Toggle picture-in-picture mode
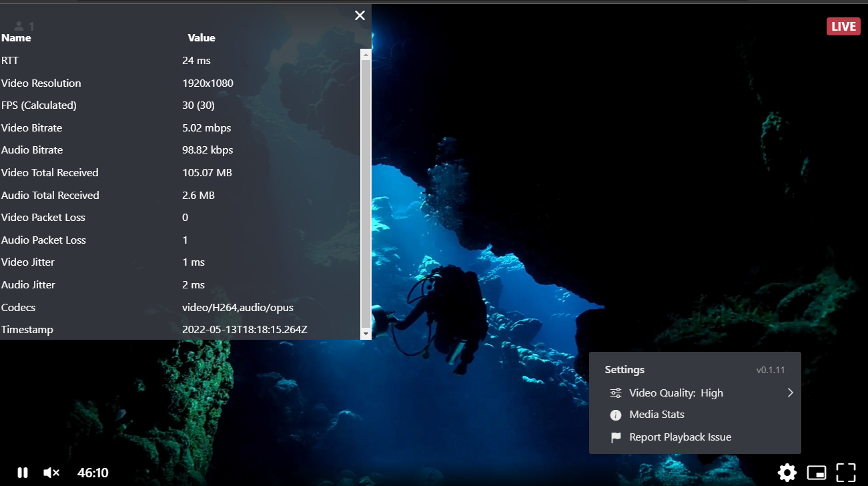This screenshot has height=486, width=868. [816, 473]
